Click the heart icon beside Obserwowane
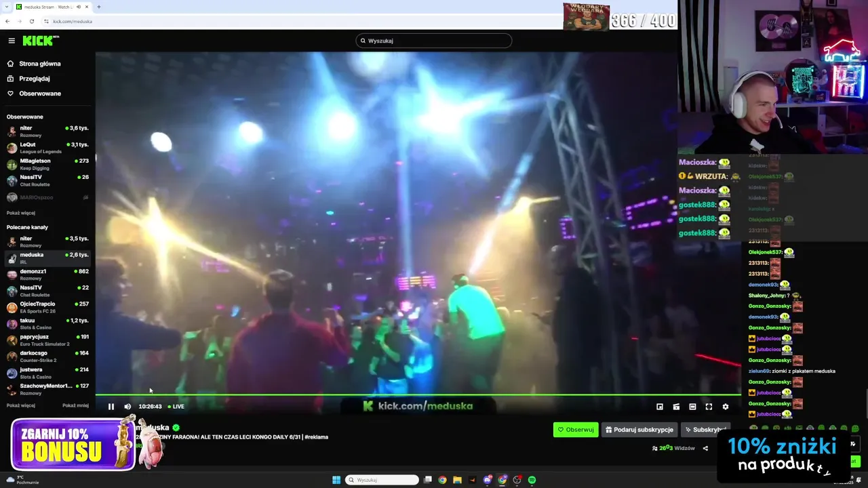868x488 pixels. (10, 94)
